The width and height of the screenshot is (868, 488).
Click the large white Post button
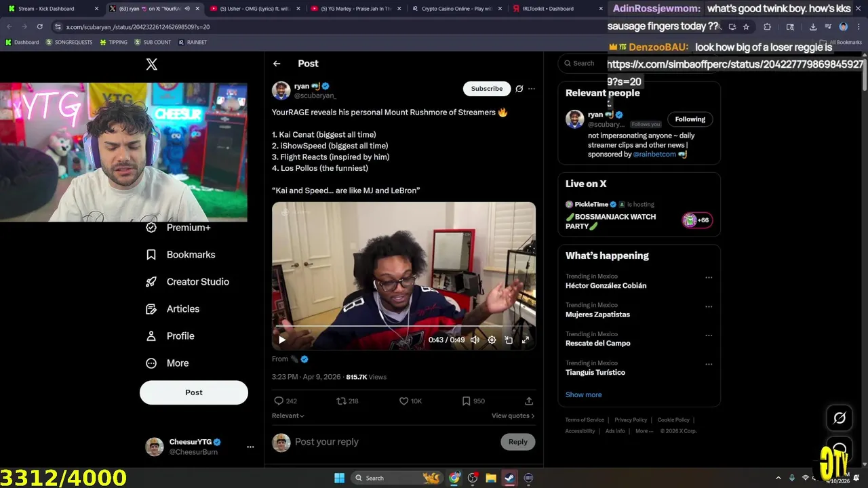coord(194,392)
